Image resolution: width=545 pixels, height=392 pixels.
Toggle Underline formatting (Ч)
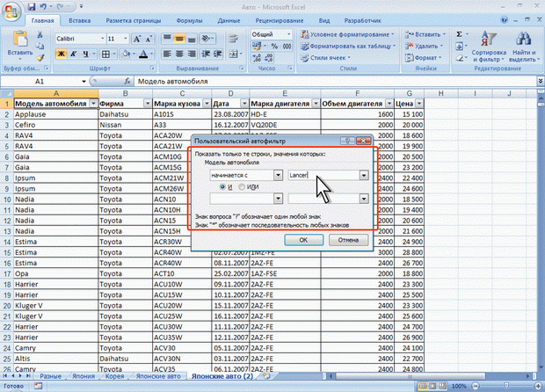coord(85,54)
